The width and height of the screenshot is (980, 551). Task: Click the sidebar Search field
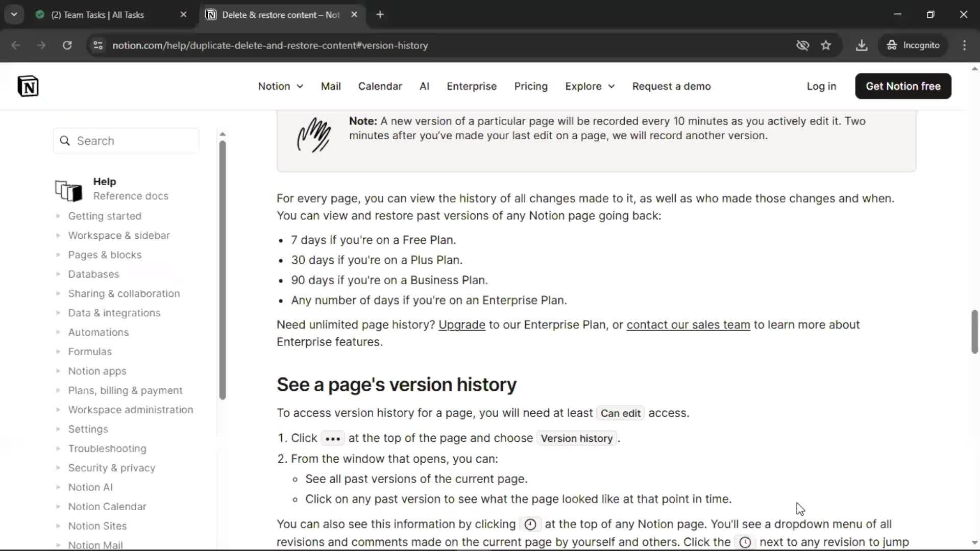point(126,141)
